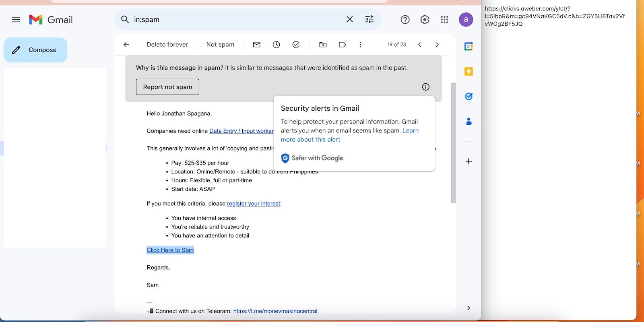644x322 pixels.
Task: Open the More options three-dot menu
Action: point(360,45)
